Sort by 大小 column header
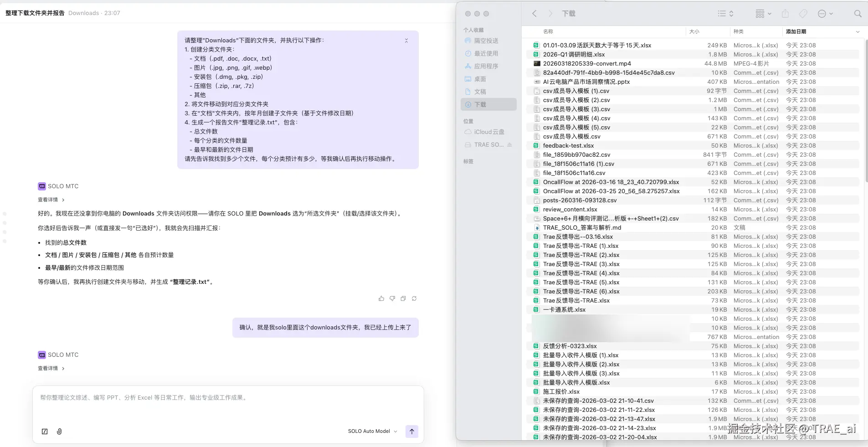The width and height of the screenshot is (868, 447). 694,31
